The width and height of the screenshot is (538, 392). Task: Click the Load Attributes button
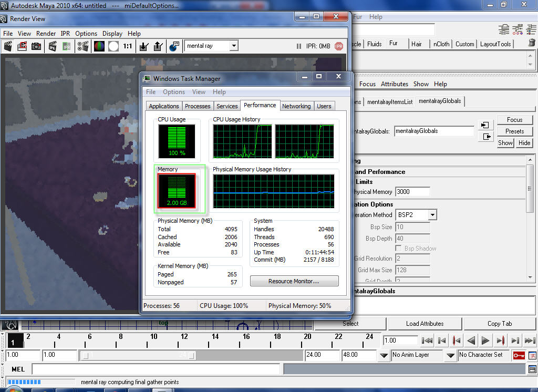pos(425,324)
